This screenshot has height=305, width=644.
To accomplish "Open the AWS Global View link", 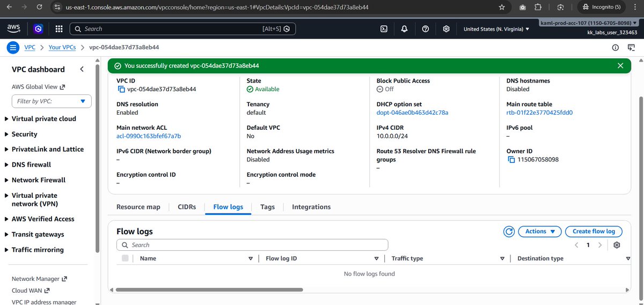I will tap(38, 87).
